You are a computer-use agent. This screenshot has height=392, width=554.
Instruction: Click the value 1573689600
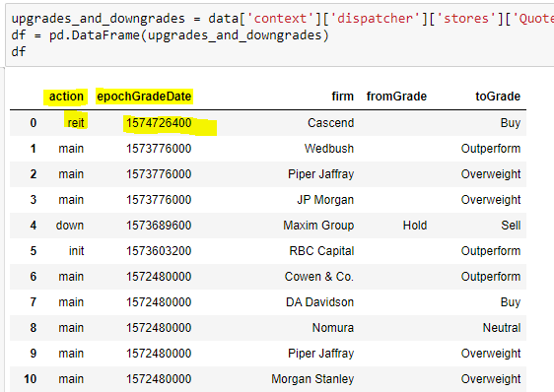coord(159,226)
